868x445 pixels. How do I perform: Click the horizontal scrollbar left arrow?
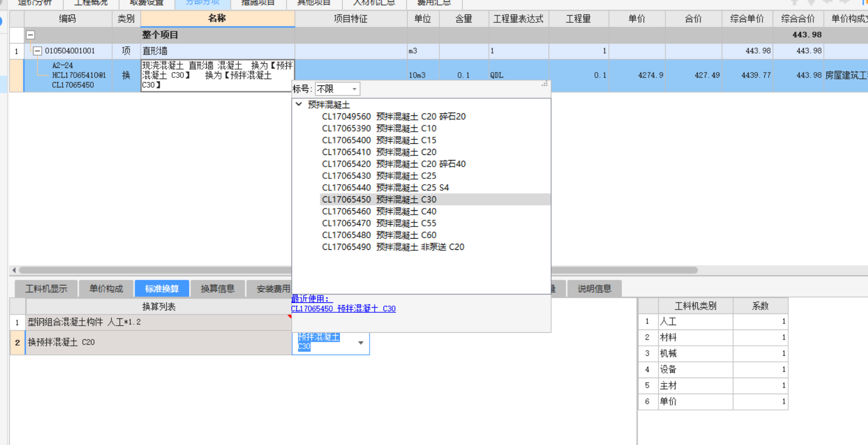point(14,270)
